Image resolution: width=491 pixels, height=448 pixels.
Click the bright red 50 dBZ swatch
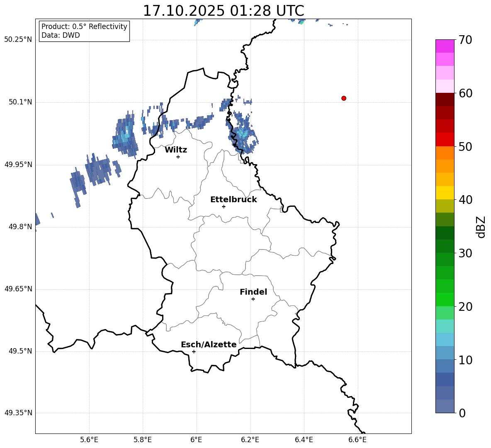tap(445, 140)
